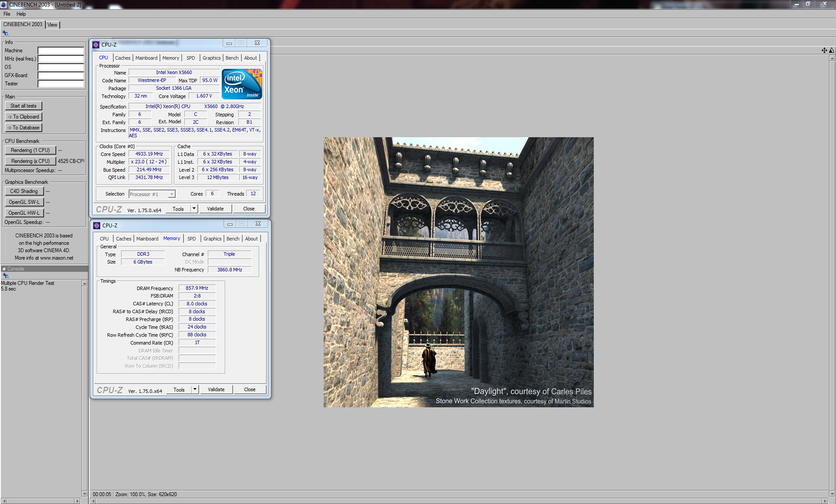Screen dimensions: 836x504
Task: Click the triangle scale view icon
Action: [x=832, y=50]
